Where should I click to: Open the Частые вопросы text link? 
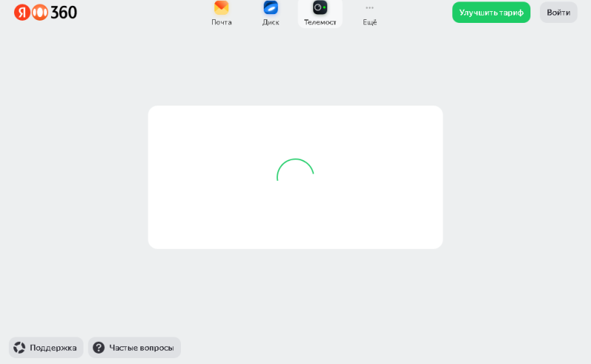pos(142,348)
